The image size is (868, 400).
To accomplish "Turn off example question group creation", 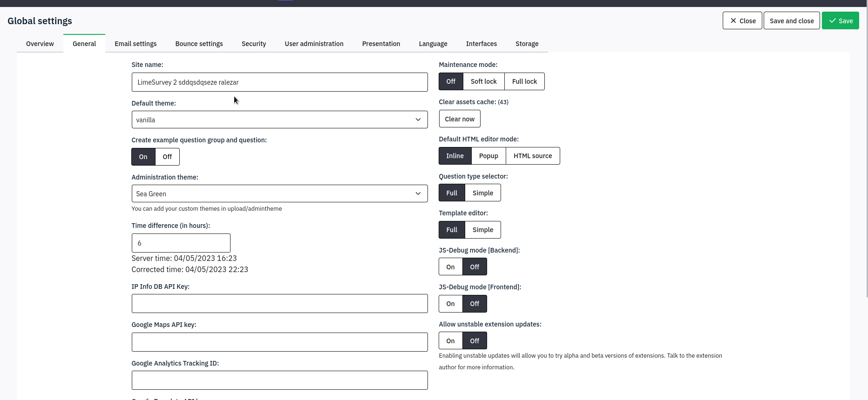I will click(167, 157).
